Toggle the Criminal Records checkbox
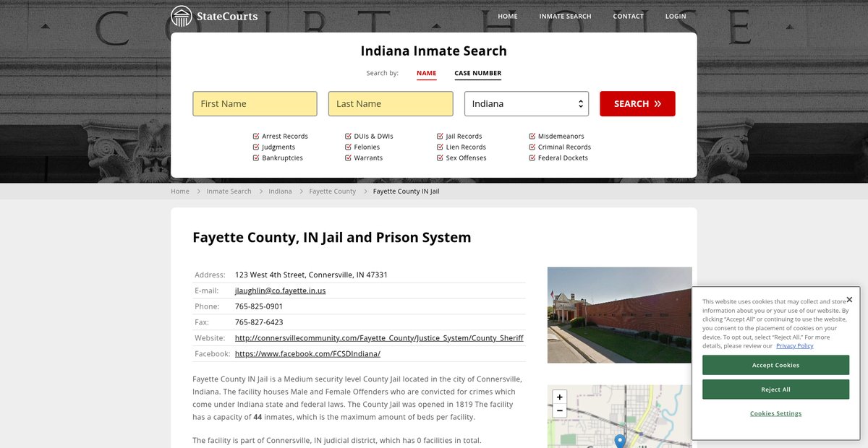Image resolution: width=868 pixels, height=448 pixels. 532,147
